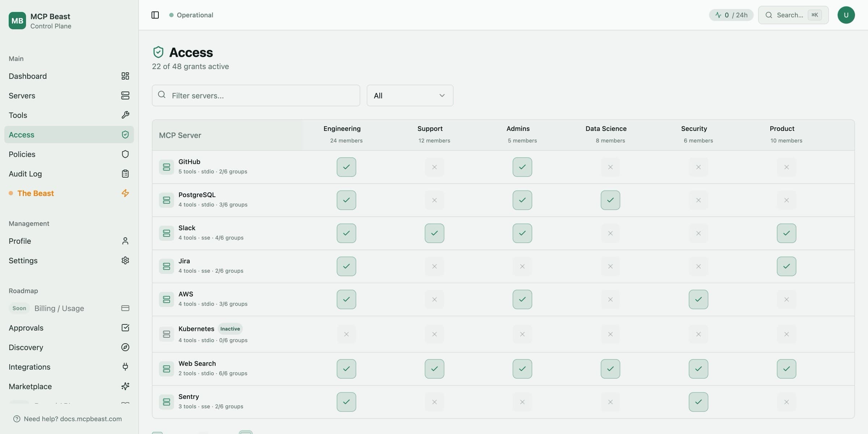Revoke Jira access for Product
Image resolution: width=868 pixels, height=434 pixels.
[787, 266]
